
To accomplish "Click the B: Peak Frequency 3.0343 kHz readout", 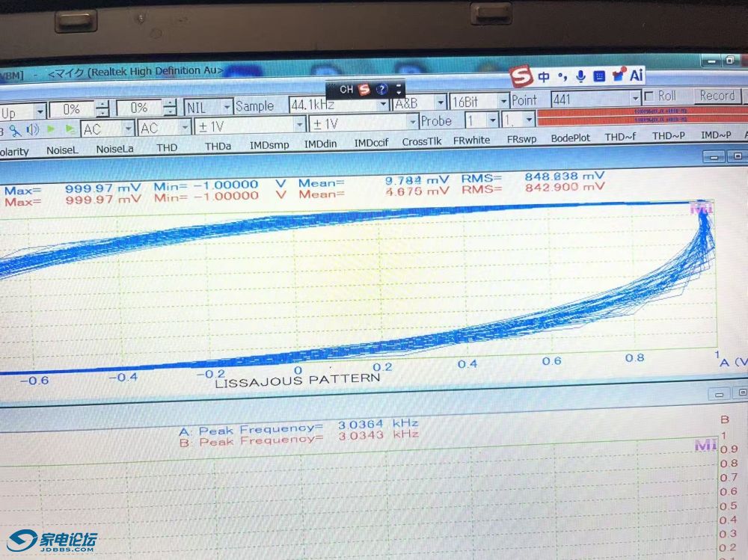I will [x=298, y=438].
